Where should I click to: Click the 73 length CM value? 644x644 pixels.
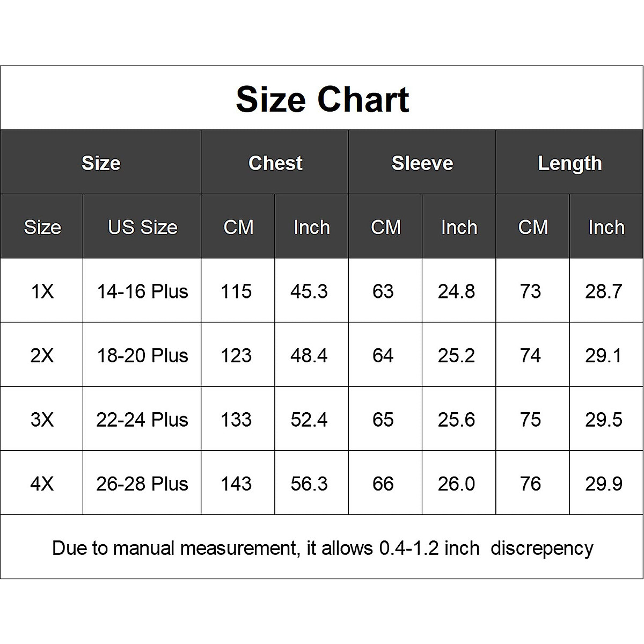pyautogui.click(x=530, y=291)
